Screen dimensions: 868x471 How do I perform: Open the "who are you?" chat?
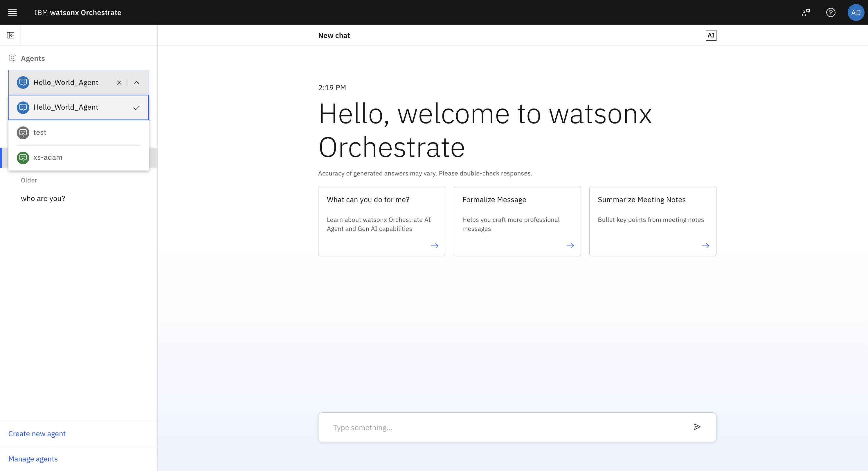(x=43, y=199)
